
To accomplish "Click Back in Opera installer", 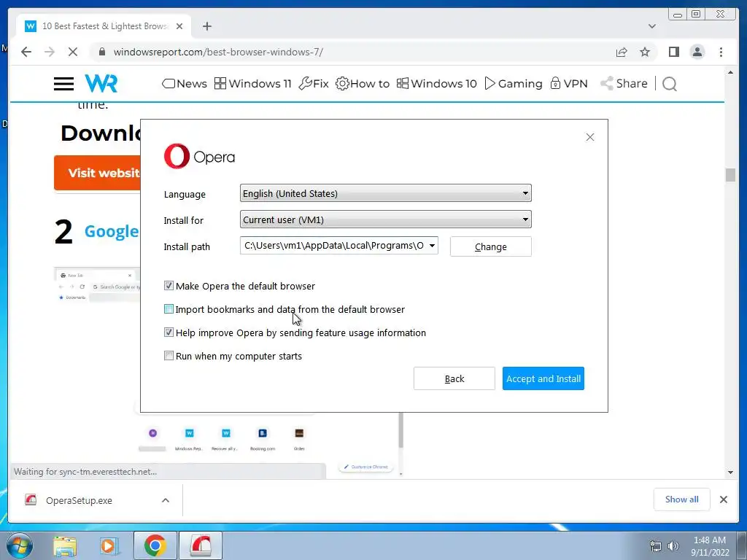I will (x=454, y=378).
